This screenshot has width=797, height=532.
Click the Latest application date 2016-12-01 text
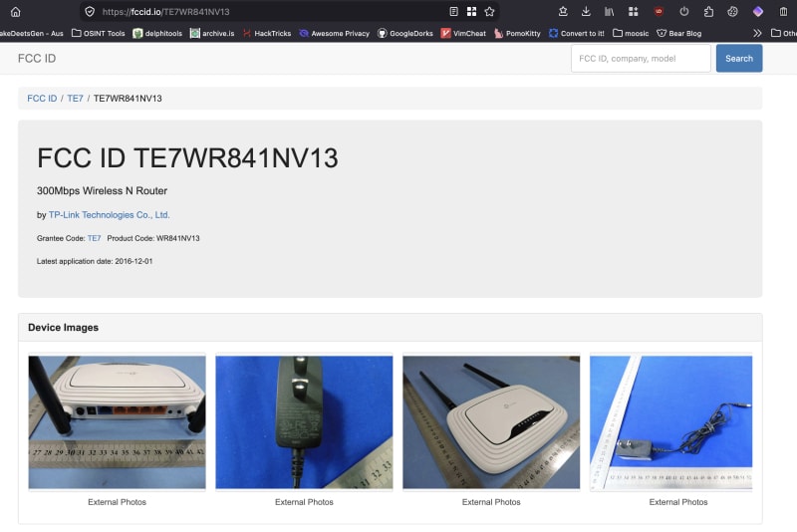[95, 261]
